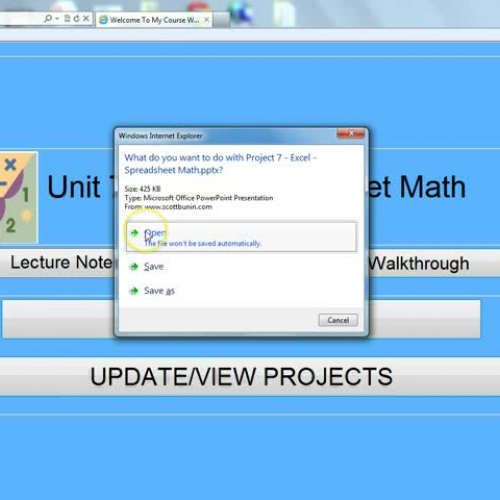Close the Windows Internet Explorer dialog
This screenshot has width=500, height=500.
pyautogui.click(x=351, y=133)
